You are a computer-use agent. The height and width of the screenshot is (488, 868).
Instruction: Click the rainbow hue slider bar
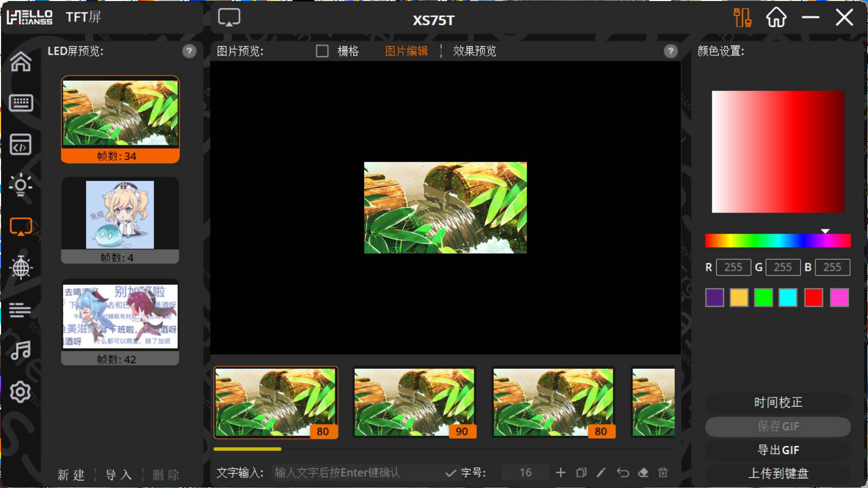[x=778, y=241]
